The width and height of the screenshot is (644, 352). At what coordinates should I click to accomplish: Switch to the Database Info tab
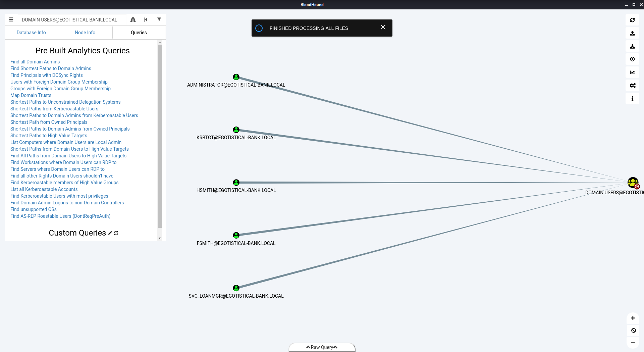[31, 33]
